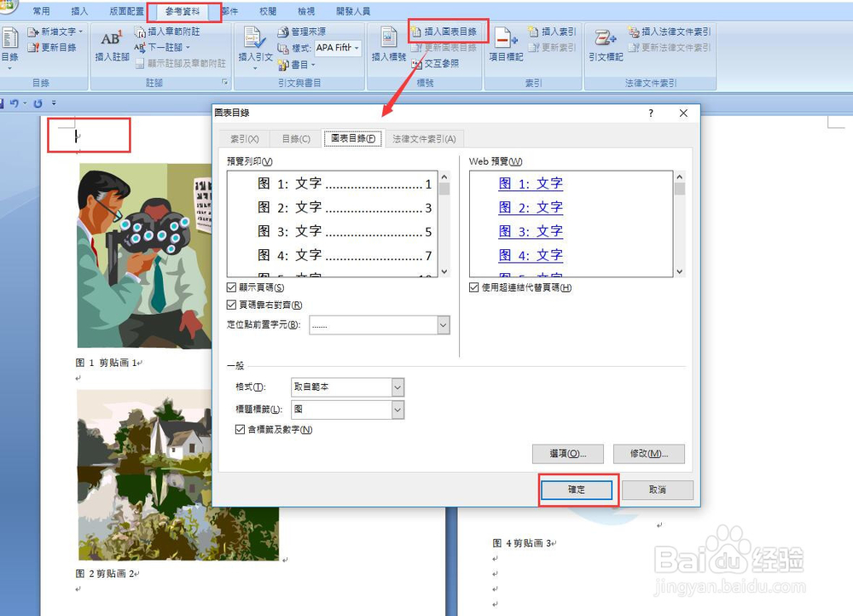Expand 下一註腳 dropdown arrow

point(188,48)
